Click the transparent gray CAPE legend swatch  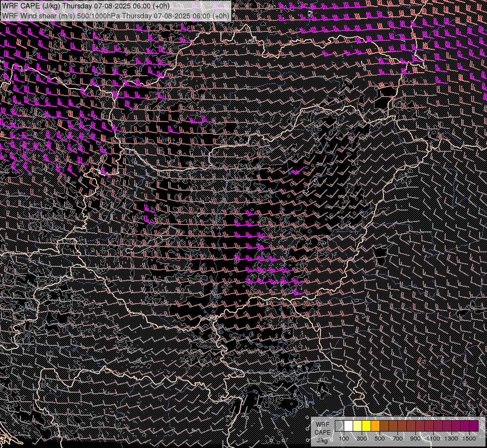pos(339,426)
